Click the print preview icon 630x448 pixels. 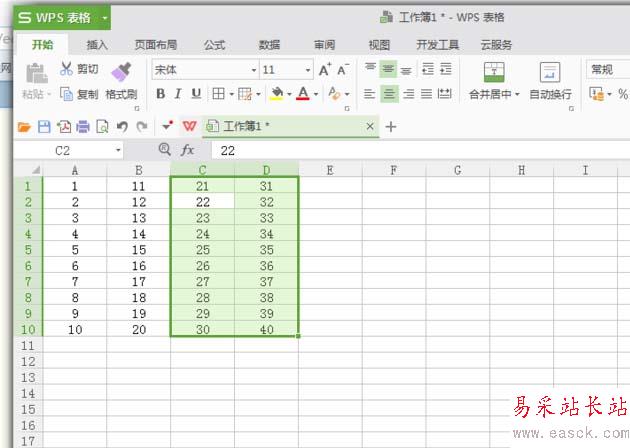pos(102,127)
